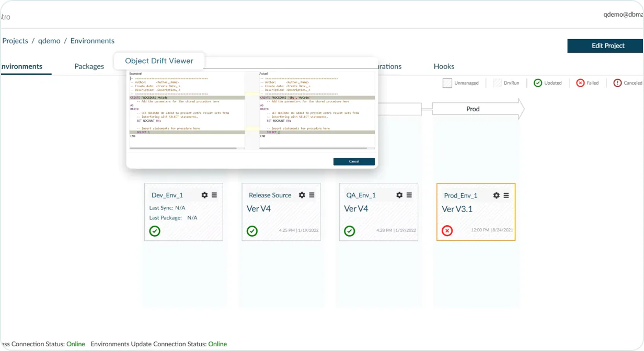The image size is (644, 351).
Task: Open hamburger menu on Release Source card
Action: pyautogui.click(x=312, y=195)
